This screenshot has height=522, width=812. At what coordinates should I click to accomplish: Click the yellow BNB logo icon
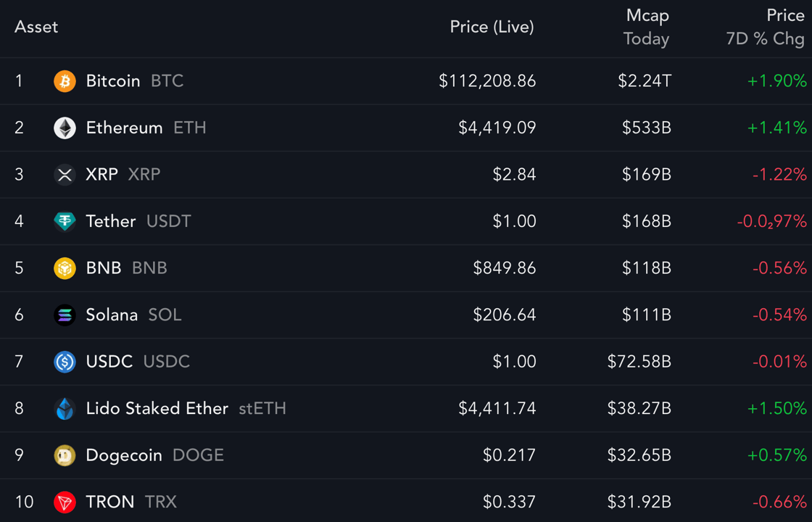(65, 268)
